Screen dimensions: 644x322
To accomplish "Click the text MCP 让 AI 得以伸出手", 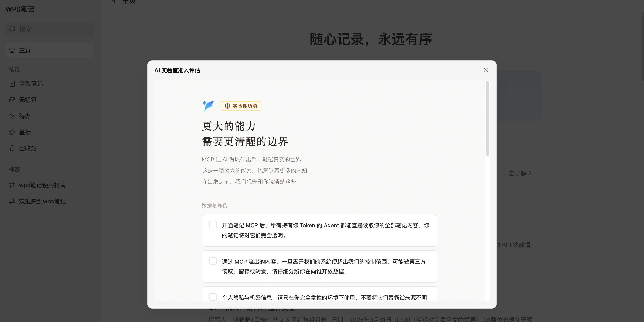I will pos(229,160).
